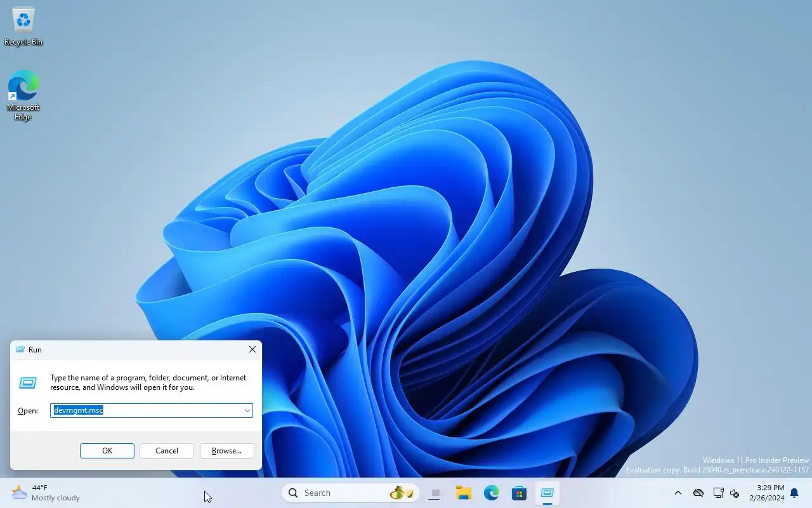
Task: Click the search highlights image in search box
Action: pyautogui.click(x=402, y=493)
